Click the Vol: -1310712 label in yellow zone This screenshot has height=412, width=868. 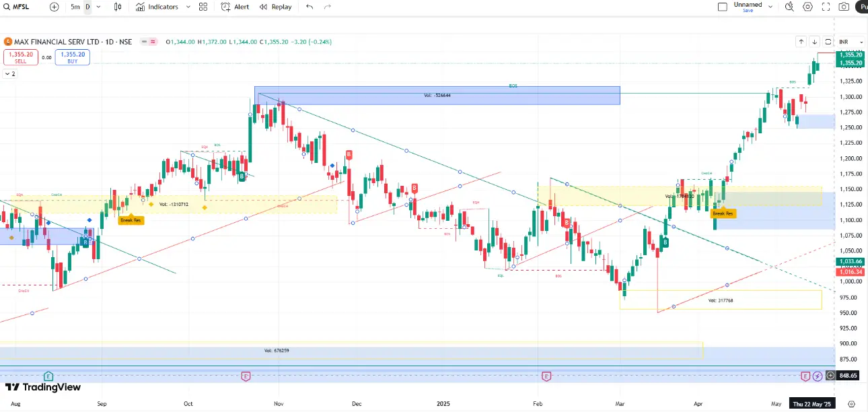(174, 203)
